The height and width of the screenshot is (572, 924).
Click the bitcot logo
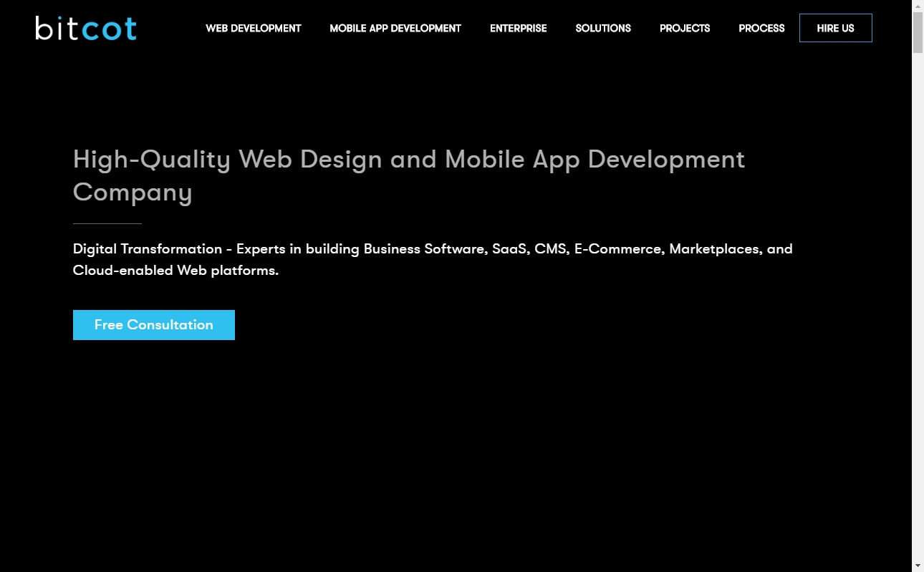pos(86,28)
